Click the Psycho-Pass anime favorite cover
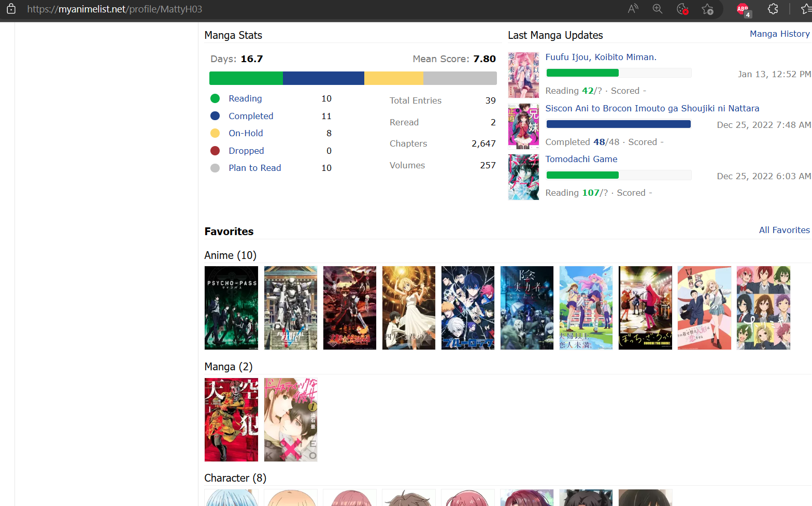This screenshot has width=812, height=506. [231, 308]
